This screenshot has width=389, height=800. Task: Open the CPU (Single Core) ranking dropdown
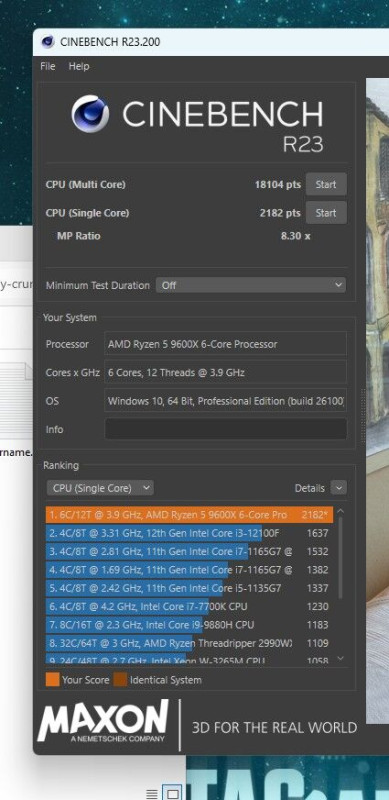[x=100, y=488]
